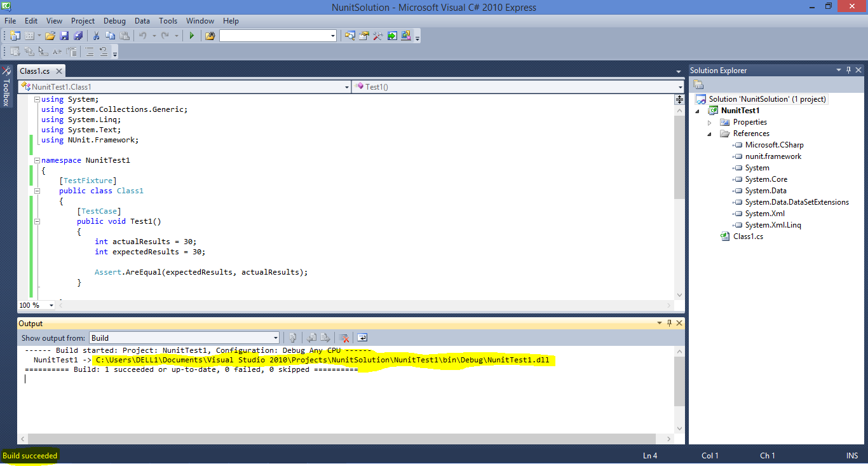Go to previous message in the Output pane

(x=311, y=338)
